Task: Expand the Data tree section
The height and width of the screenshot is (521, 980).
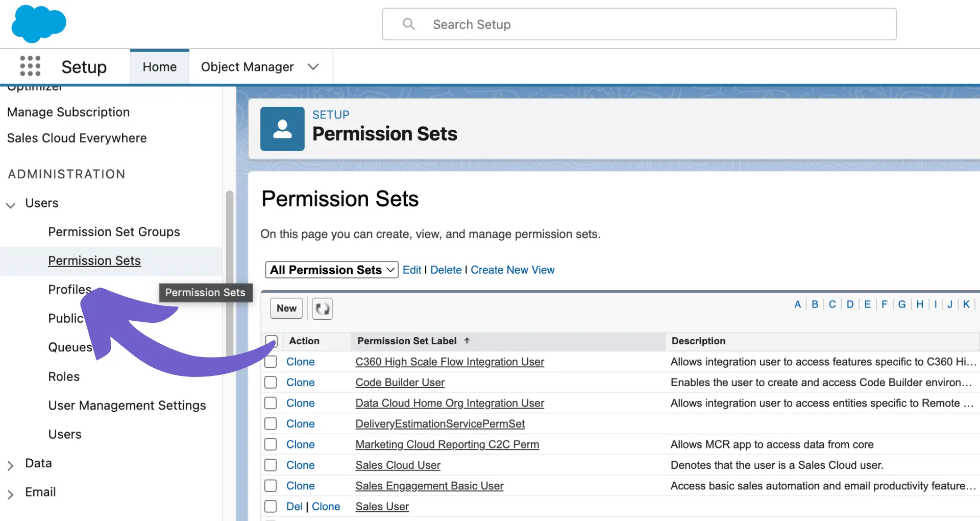Action: (x=10, y=465)
